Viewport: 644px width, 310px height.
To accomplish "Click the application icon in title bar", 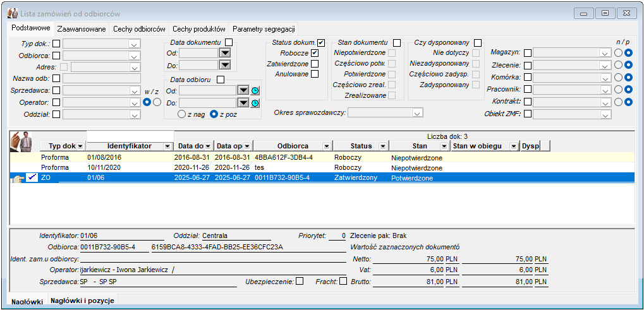I will (12, 13).
